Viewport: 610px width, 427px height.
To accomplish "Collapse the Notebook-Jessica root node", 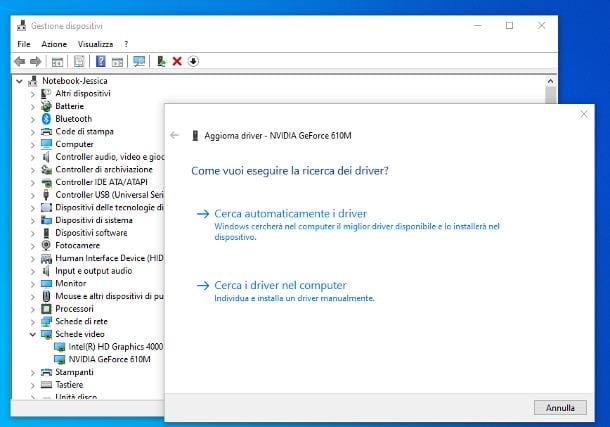I will point(19,81).
